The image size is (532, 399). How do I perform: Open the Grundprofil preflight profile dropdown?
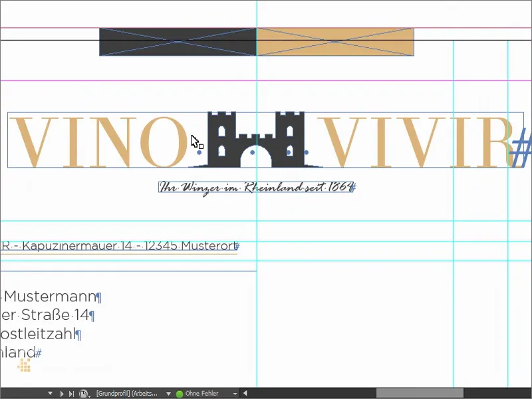click(x=168, y=394)
